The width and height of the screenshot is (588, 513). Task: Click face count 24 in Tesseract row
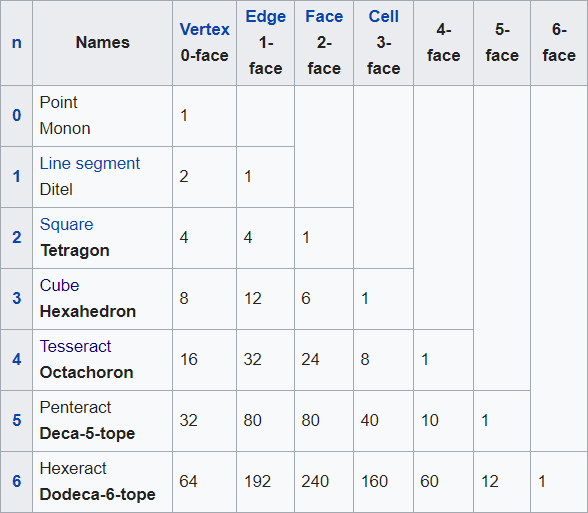[310, 360]
